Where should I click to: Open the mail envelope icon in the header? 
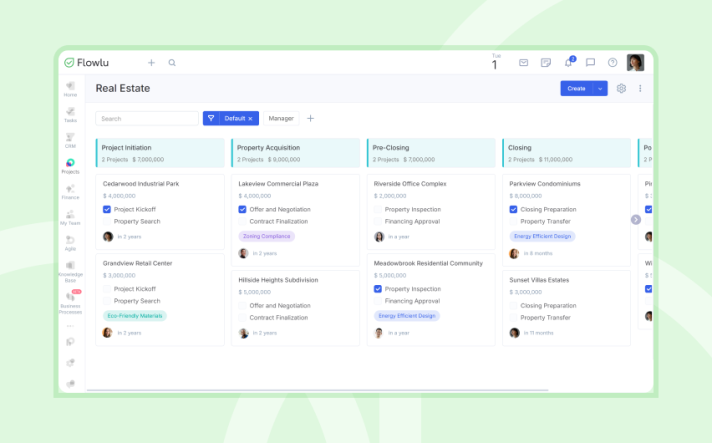523,62
